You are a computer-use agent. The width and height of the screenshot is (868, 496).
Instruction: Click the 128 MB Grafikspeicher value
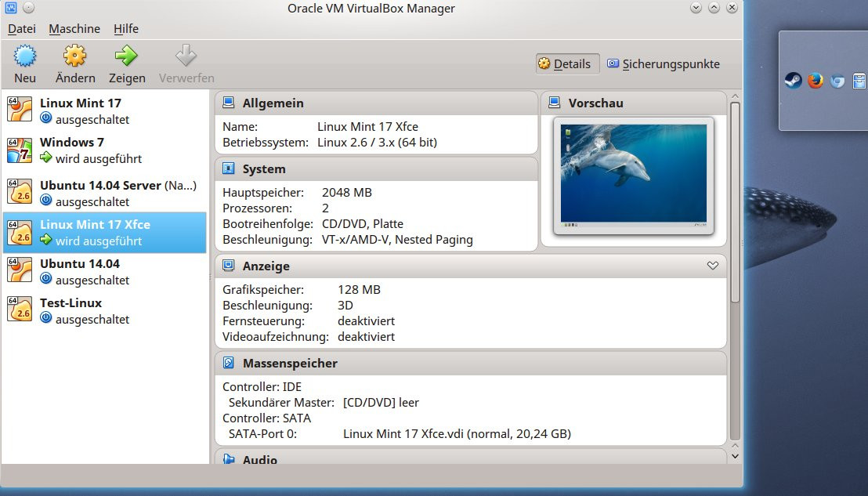point(360,289)
